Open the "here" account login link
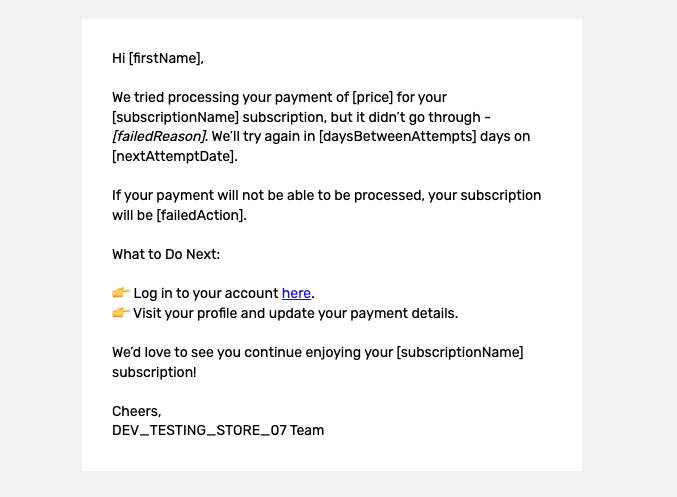Image resolution: width=677 pixels, height=497 pixels. [x=296, y=293]
